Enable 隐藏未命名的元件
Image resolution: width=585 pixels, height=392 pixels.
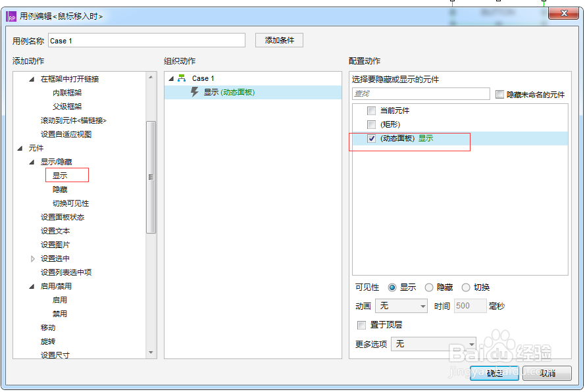(x=499, y=95)
